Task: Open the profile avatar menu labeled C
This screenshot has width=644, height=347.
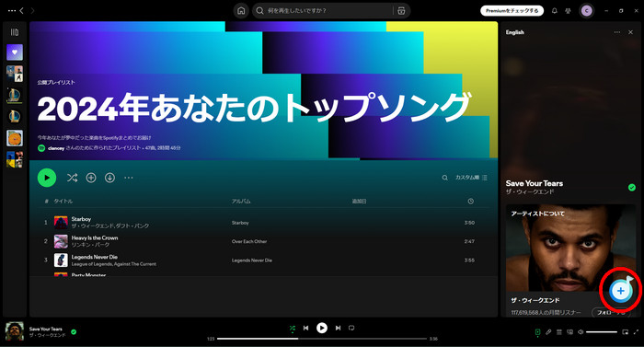Action: click(587, 11)
